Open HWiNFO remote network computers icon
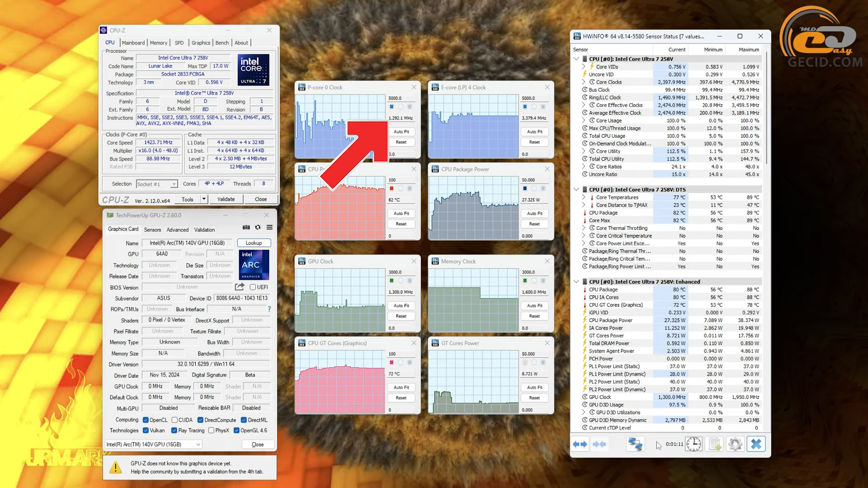The image size is (868, 488). 635,444
